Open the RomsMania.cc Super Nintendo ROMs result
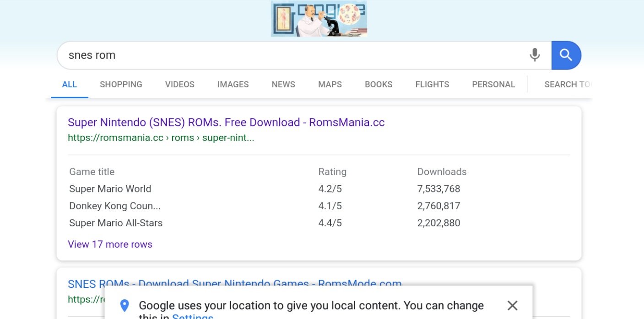The height and width of the screenshot is (319, 644). coord(226,122)
